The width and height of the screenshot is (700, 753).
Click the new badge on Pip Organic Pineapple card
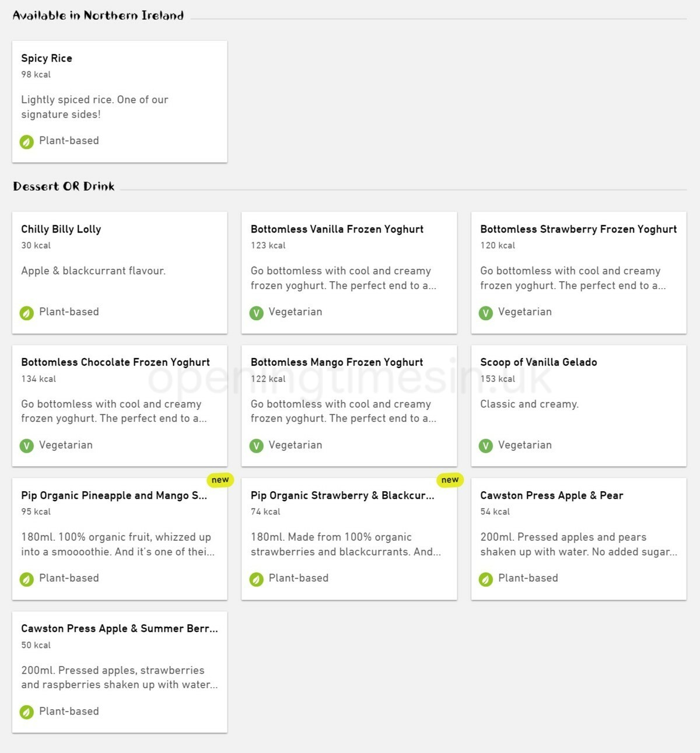220,480
